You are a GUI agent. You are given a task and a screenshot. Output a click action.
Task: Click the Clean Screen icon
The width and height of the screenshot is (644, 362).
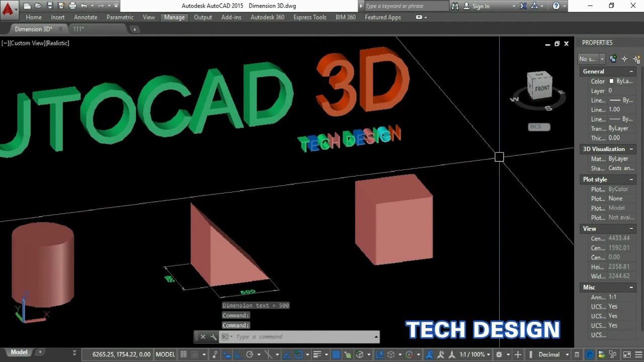click(x=627, y=354)
